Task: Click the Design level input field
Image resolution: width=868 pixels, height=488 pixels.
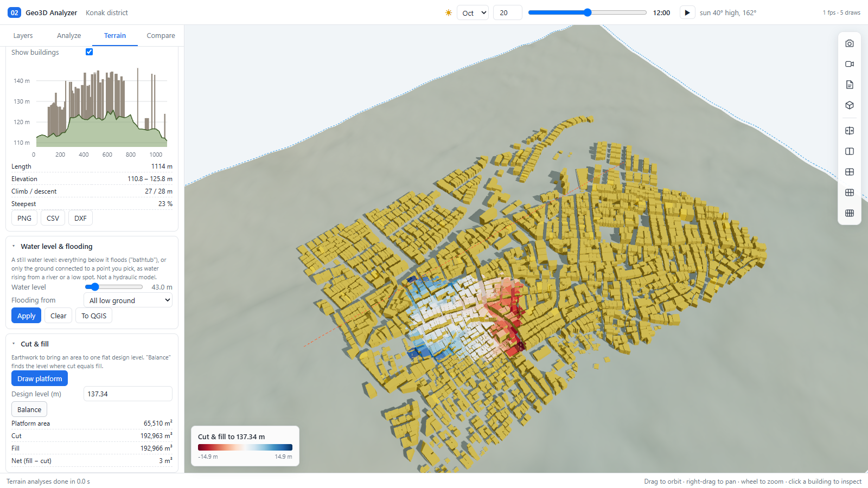Action: coord(128,394)
